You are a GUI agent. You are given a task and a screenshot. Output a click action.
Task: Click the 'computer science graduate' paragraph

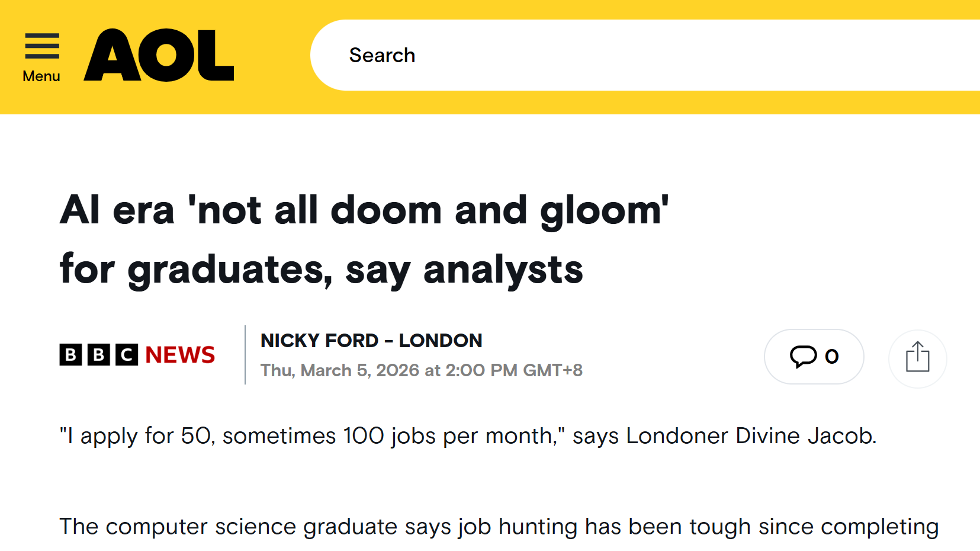pos(499,527)
